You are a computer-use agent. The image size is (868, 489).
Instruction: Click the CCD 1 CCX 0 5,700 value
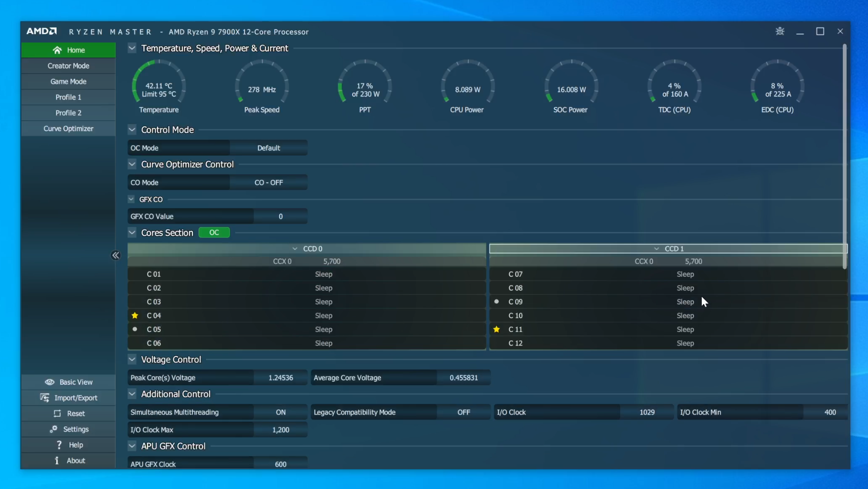[694, 261]
